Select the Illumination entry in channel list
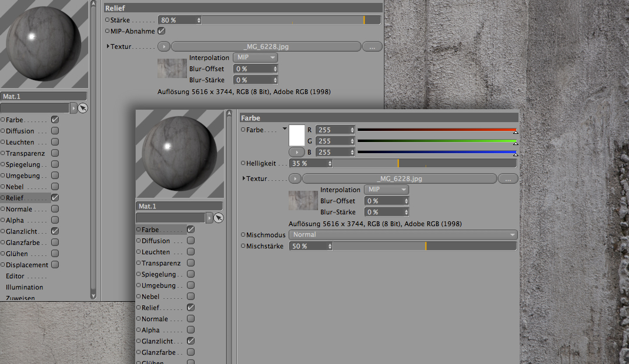The height and width of the screenshot is (364, 629). point(25,287)
